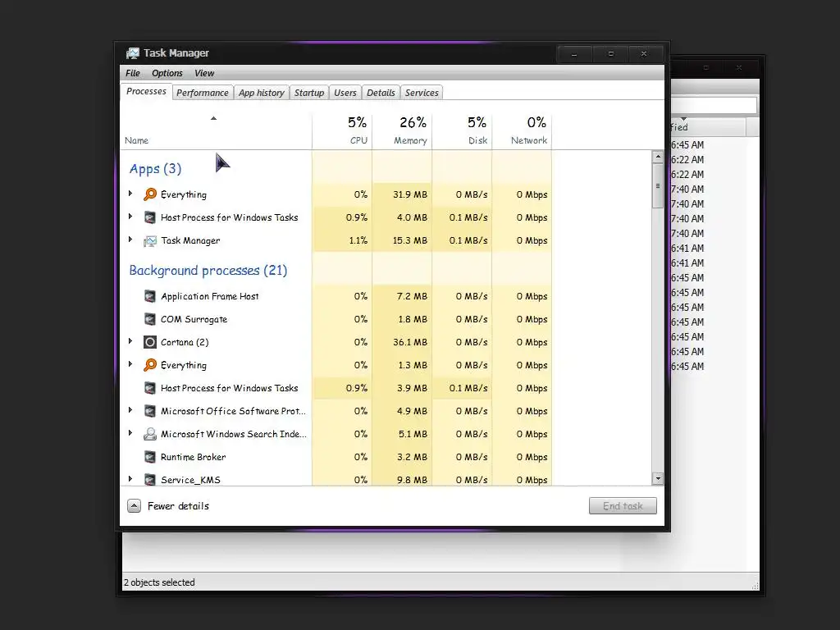Click the COM Surrogate icon
Image resolution: width=840 pixels, height=630 pixels.
coord(150,319)
